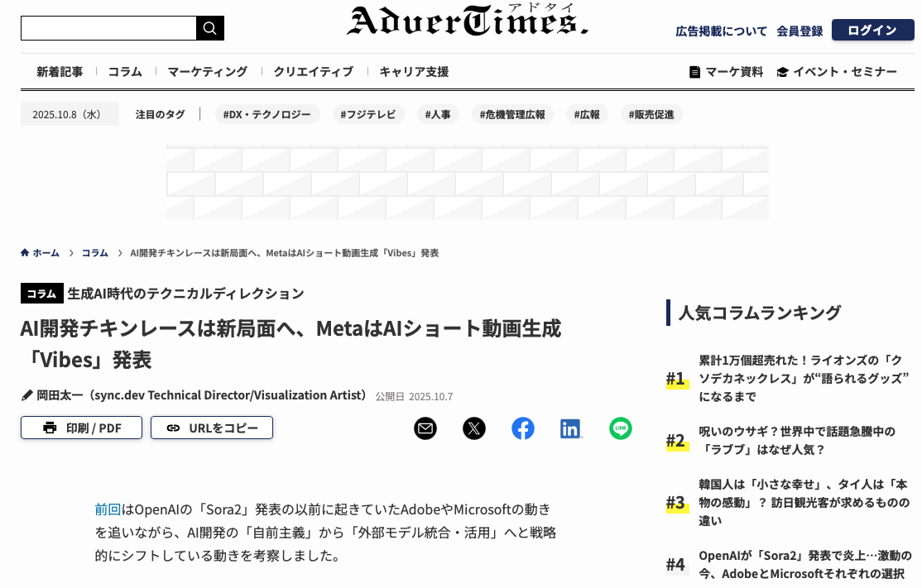This screenshot has width=922, height=588.
Task: Focus the site search input field
Action: tap(108, 29)
